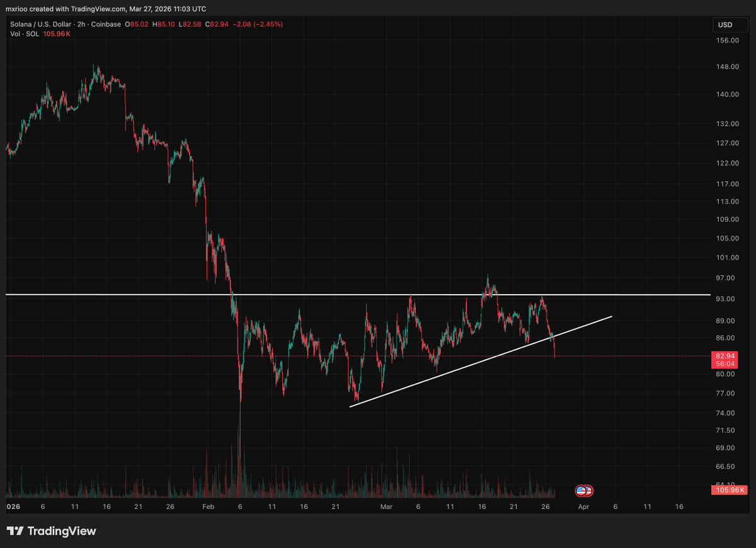
Task: Click the 148.00 price axis label
Action: 728,66
